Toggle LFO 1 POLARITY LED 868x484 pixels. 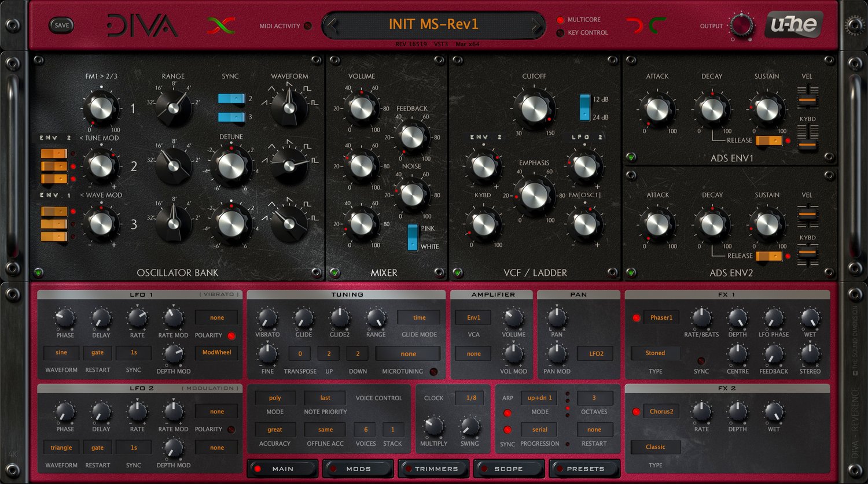click(231, 336)
